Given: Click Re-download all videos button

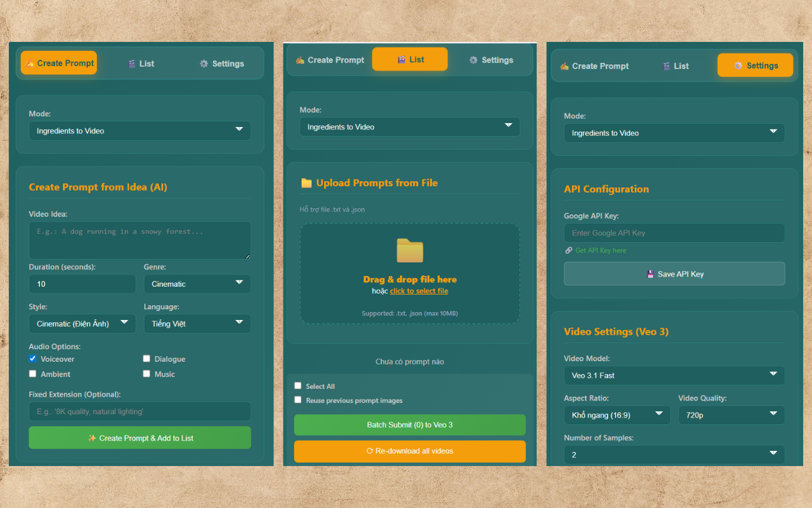Looking at the screenshot, I should point(410,451).
